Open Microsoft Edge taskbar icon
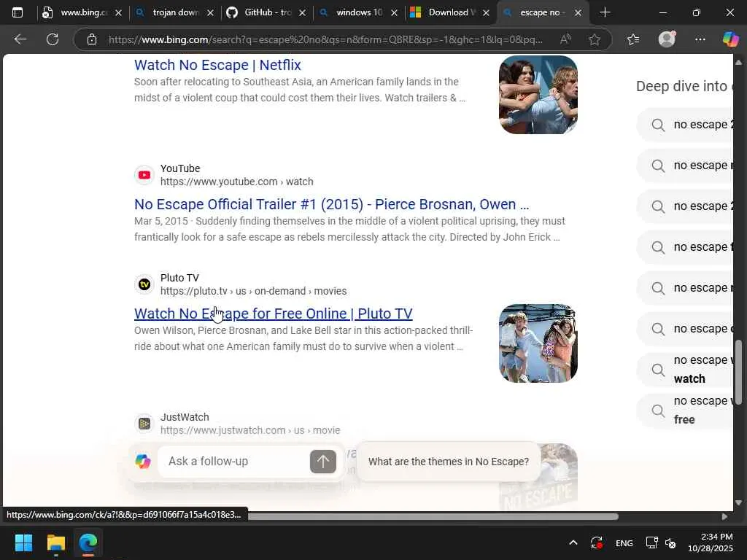Image resolution: width=747 pixels, height=560 pixels. pos(88,542)
